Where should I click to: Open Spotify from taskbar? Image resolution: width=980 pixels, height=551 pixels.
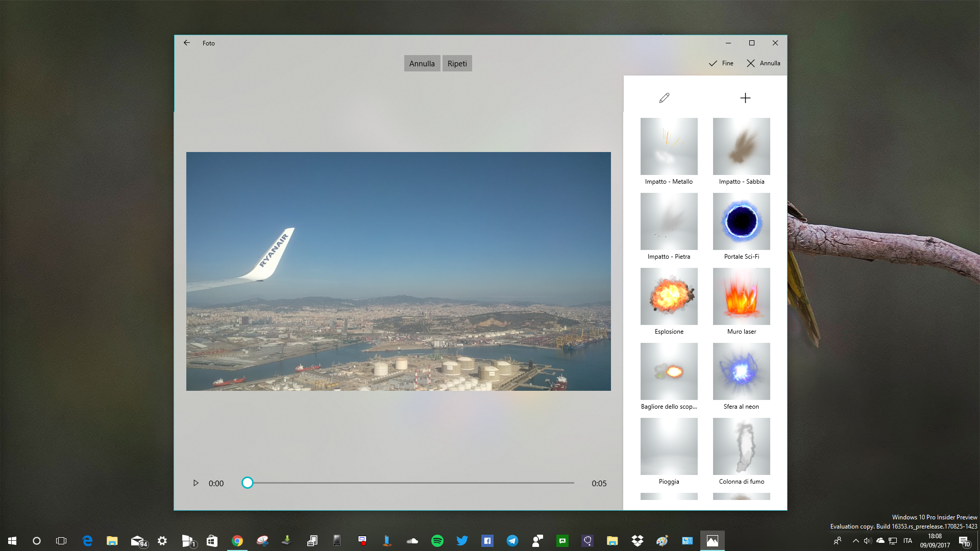tap(437, 541)
